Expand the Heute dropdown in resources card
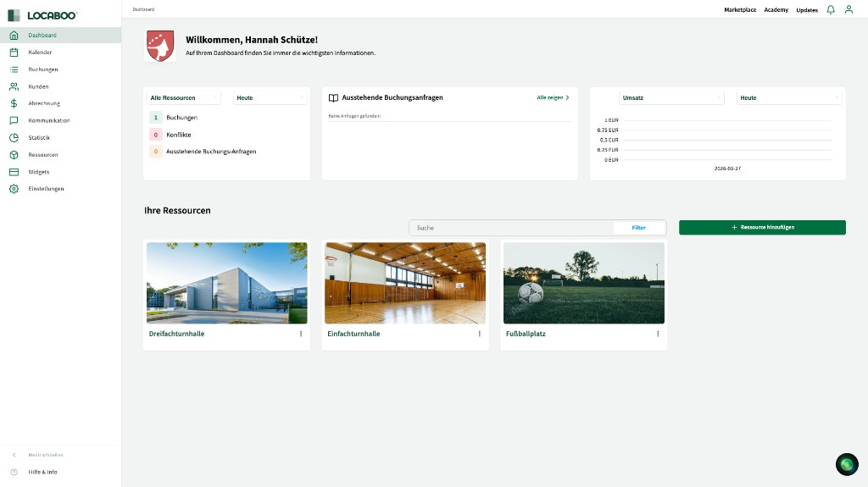The image size is (868, 487). 270,98
